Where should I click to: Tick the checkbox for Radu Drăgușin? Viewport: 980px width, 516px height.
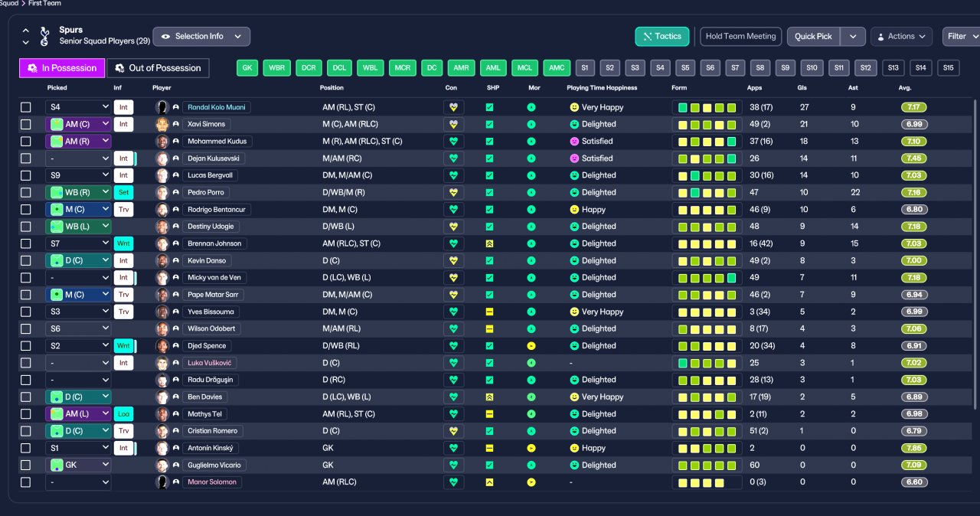click(x=26, y=380)
